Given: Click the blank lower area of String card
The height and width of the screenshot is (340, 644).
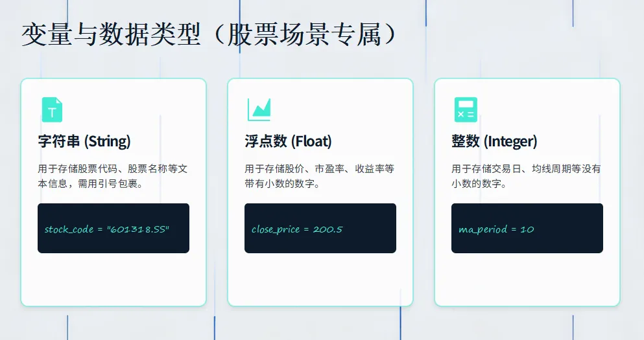Looking at the screenshot, I should (113, 279).
